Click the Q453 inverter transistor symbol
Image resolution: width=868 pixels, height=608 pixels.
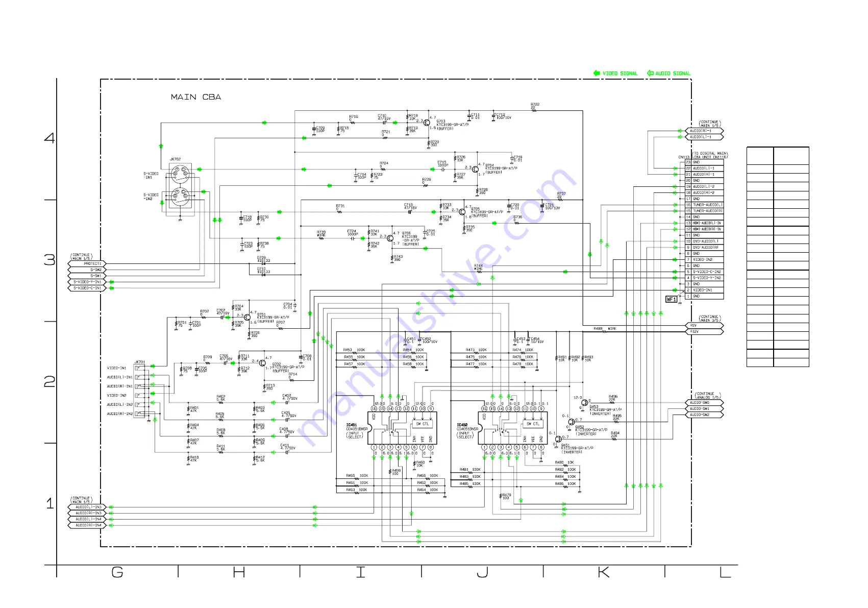[x=584, y=403]
